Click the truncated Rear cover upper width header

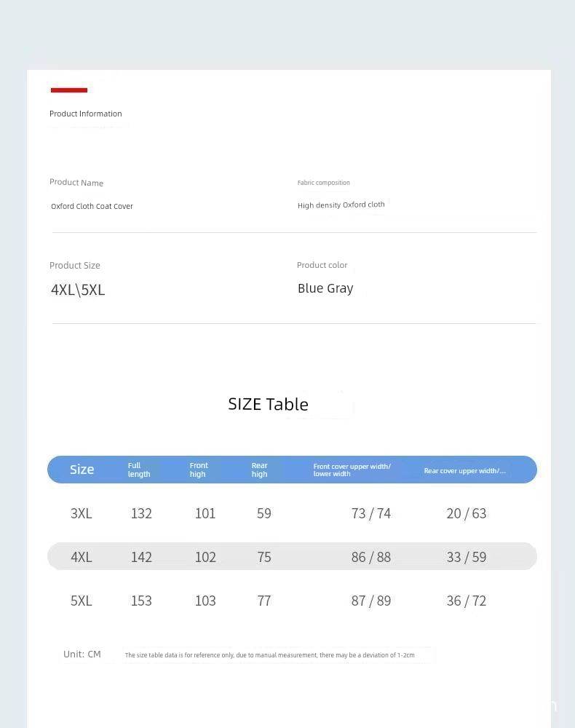(464, 471)
